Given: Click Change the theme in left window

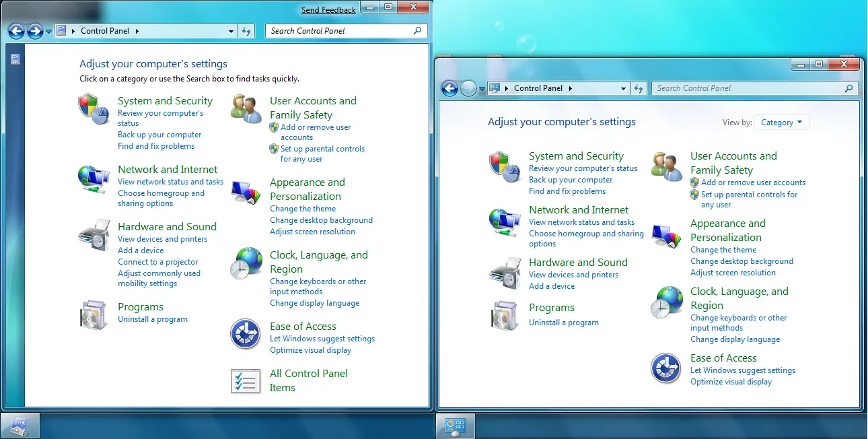Looking at the screenshot, I should pos(303,209).
